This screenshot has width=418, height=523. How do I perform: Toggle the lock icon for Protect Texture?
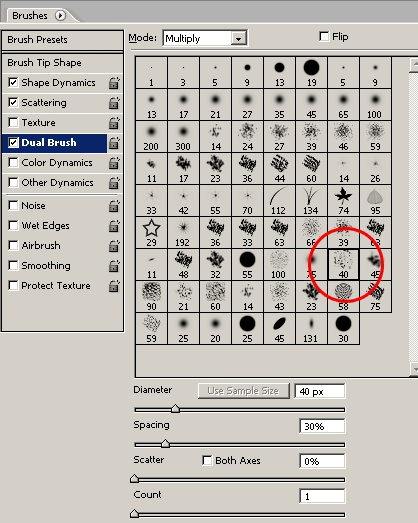point(114,286)
